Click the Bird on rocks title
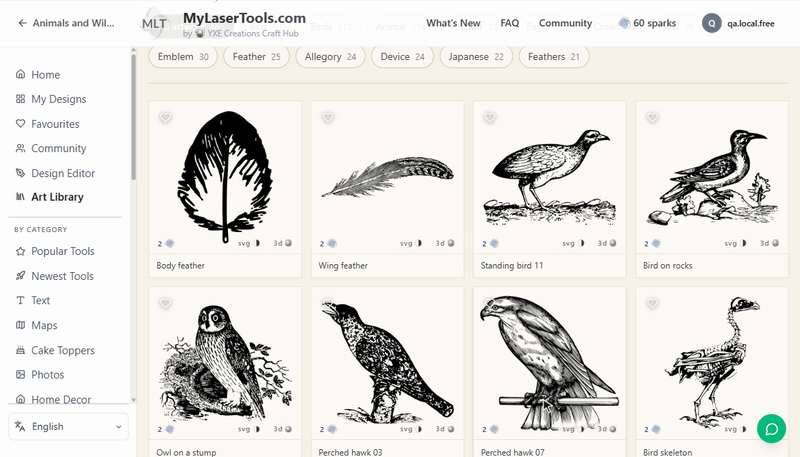The height and width of the screenshot is (457, 800). 667,266
